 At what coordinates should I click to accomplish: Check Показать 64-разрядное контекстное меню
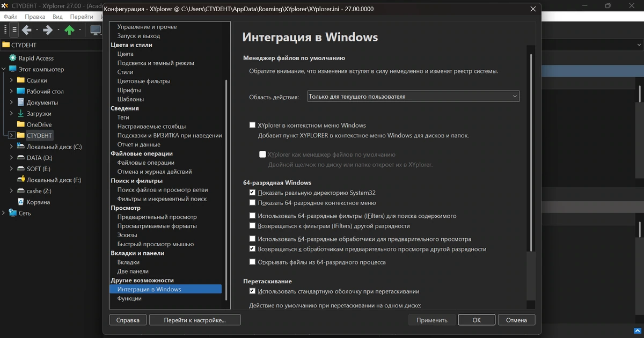point(252,203)
